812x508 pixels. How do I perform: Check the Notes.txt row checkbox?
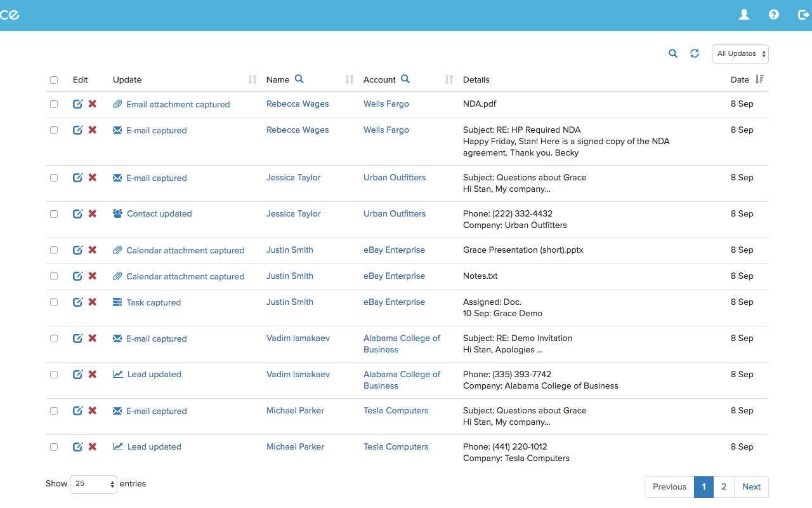click(x=54, y=276)
